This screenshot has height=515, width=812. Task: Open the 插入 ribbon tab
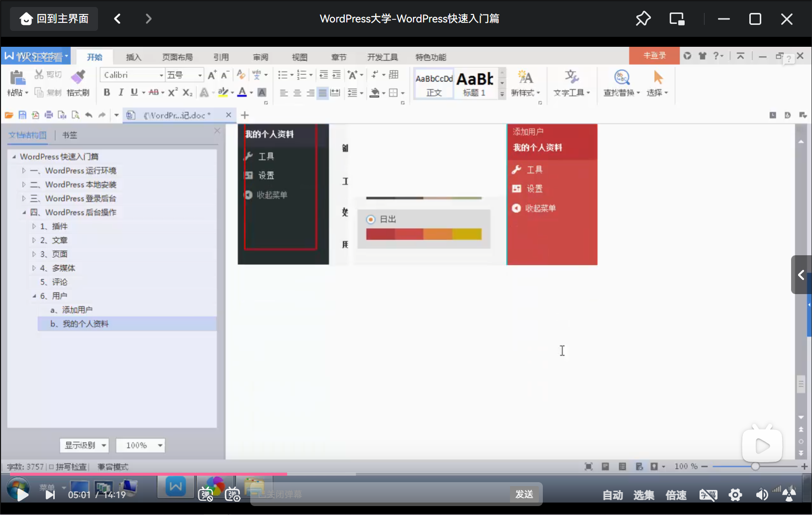133,57
